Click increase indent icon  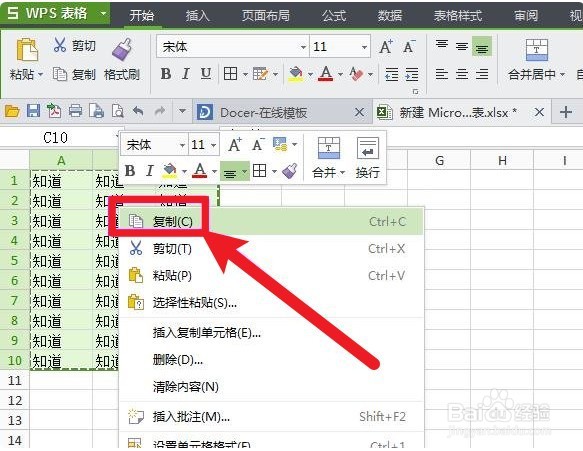(x=412, y=74)
